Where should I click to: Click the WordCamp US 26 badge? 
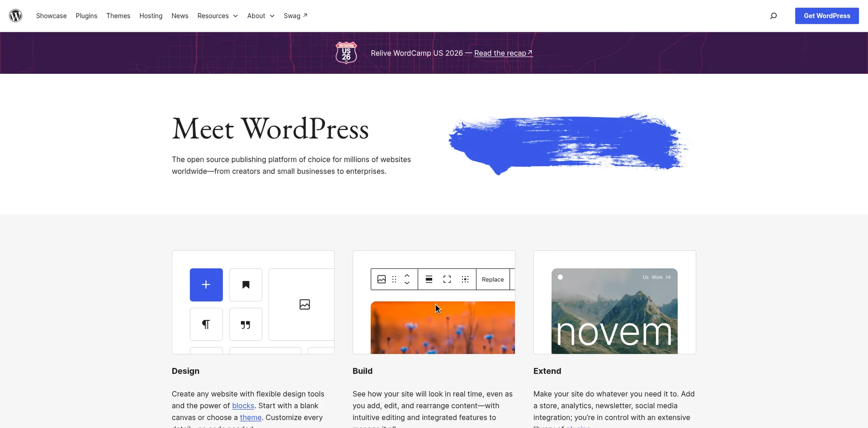coord(346,53)
